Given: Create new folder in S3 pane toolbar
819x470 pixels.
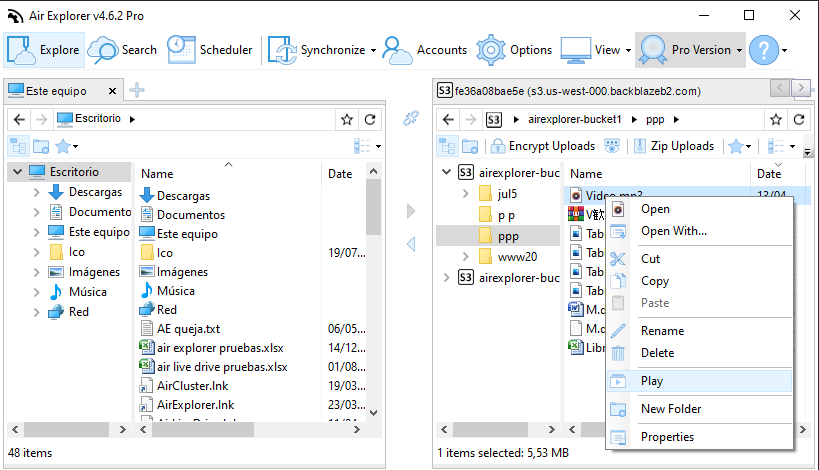Looking at the screenshot, I should pos(470,146).
